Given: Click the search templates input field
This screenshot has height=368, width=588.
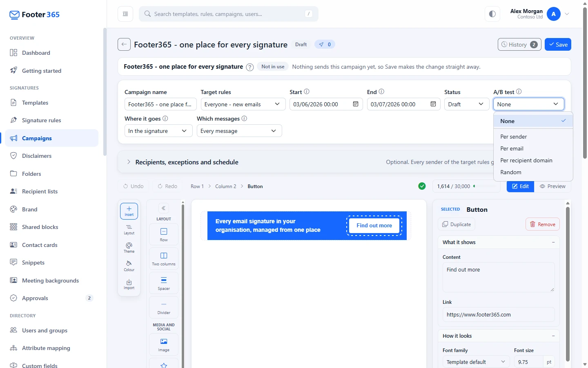Looking at the screenshot, I should pos(229,14).
